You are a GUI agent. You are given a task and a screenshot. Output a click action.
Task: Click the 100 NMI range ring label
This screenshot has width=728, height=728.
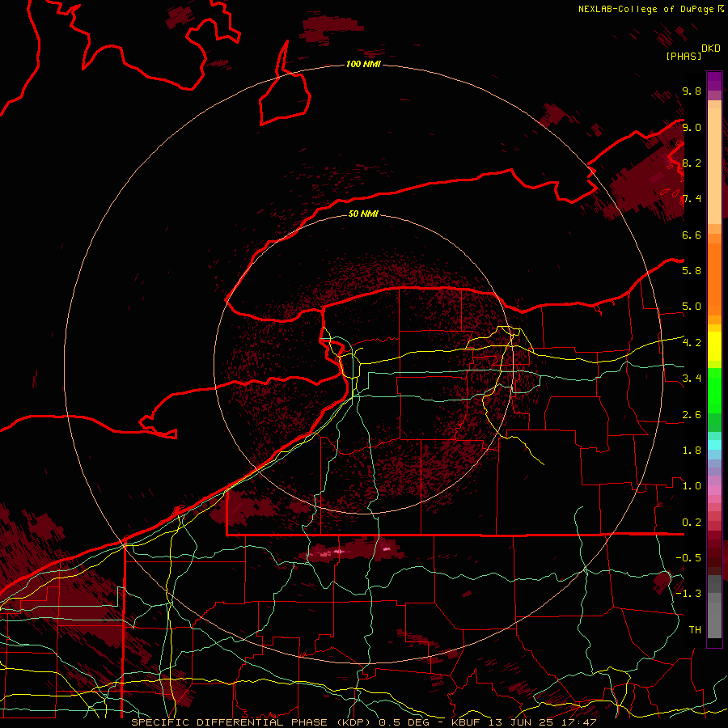363,64
